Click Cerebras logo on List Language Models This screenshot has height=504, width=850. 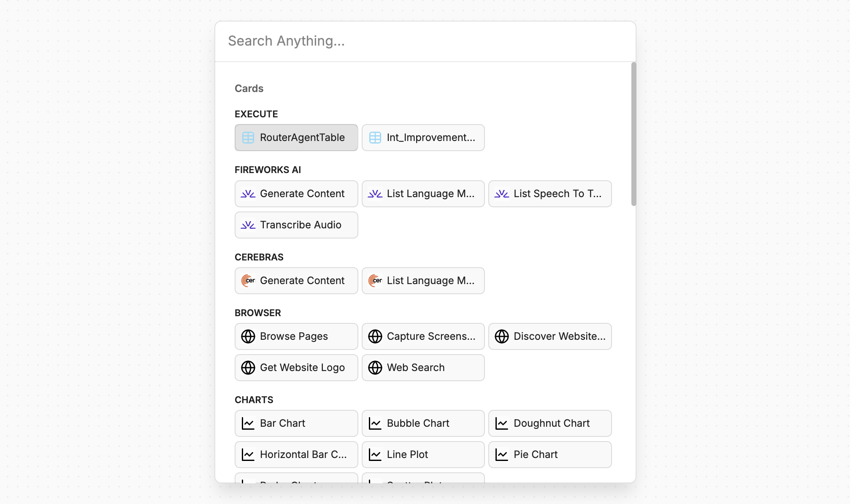point(375,281)
